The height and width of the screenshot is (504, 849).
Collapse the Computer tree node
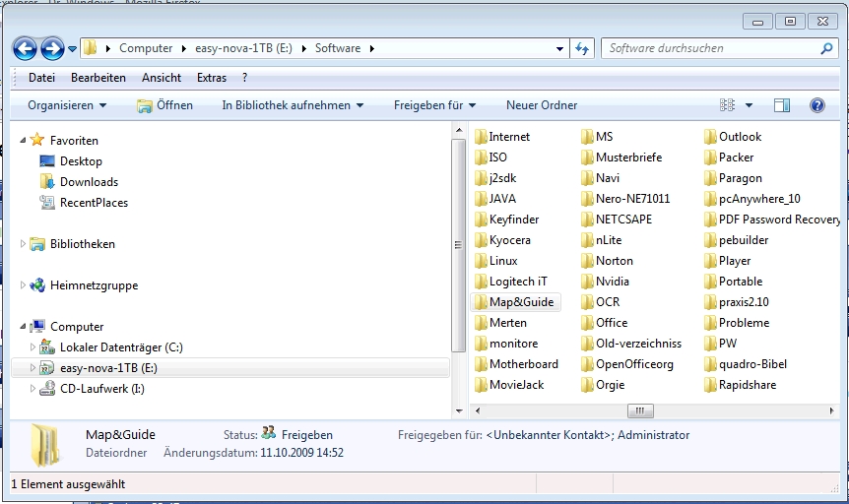coord(23,327)
